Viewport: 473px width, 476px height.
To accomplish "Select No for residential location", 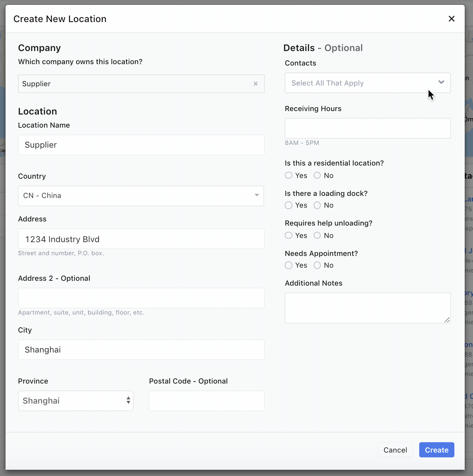I will point(317,176).
